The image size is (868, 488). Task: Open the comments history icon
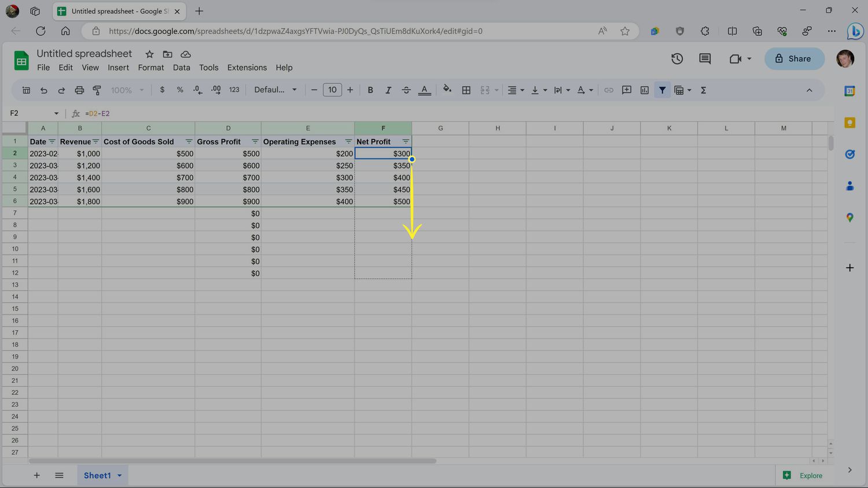coord(704,58)
